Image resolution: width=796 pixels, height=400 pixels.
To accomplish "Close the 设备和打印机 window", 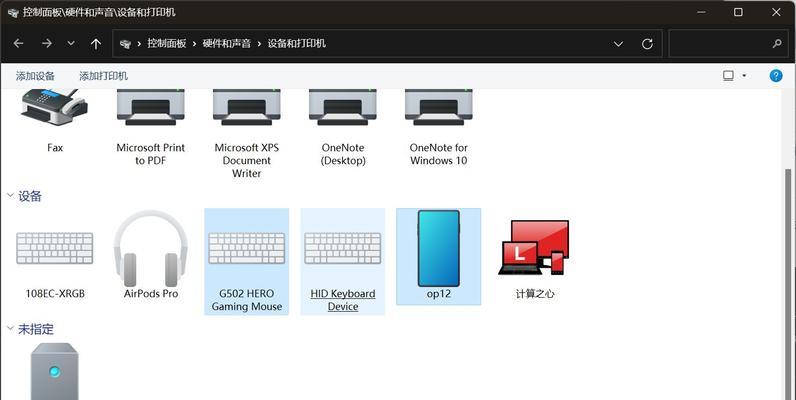I will click(776, 12).
